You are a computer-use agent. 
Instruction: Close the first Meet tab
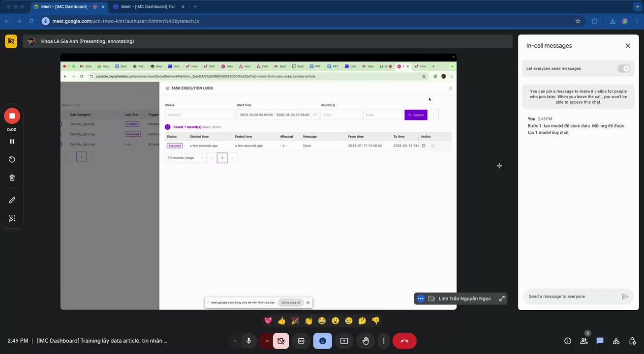(103, 7)
